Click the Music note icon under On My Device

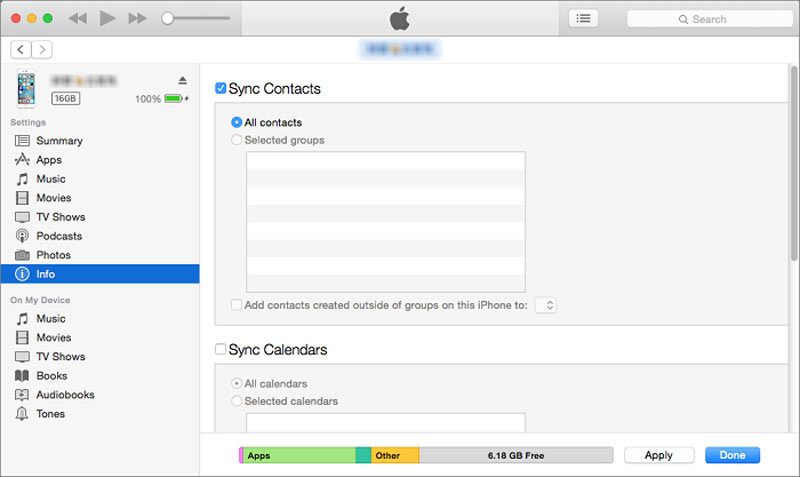point(22,319)
